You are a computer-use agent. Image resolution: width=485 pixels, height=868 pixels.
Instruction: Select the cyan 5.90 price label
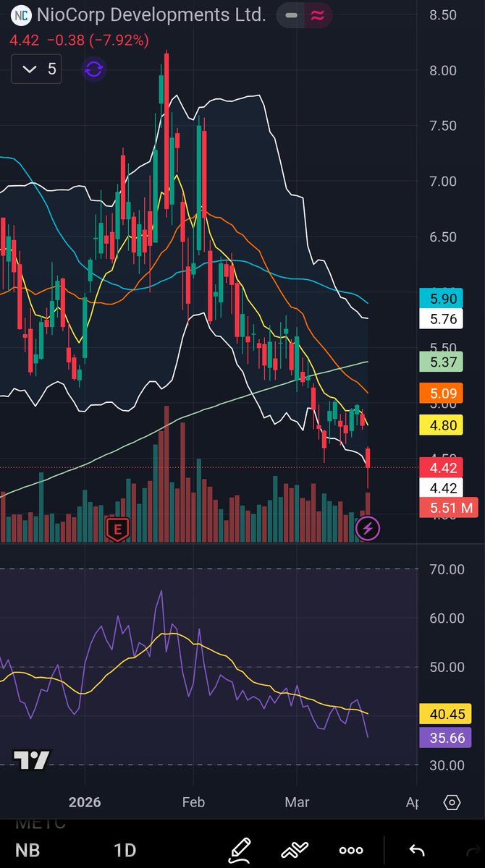point(442,299)
